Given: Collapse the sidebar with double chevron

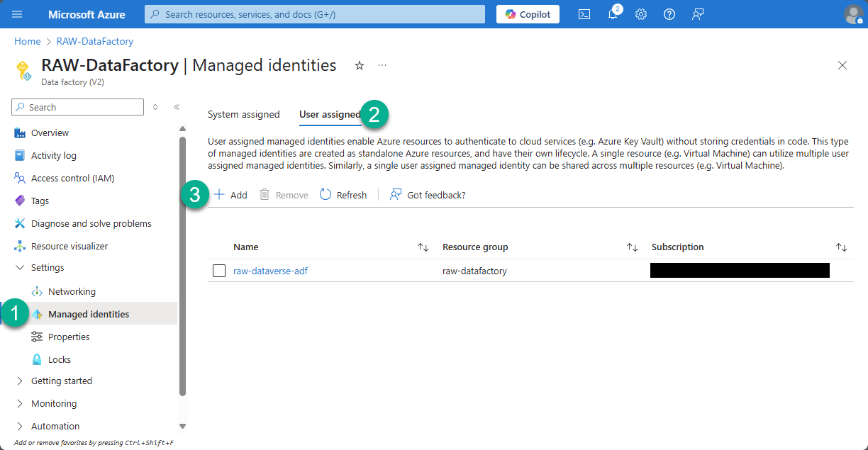Looking at the screenshot, I should pos(177,107).
